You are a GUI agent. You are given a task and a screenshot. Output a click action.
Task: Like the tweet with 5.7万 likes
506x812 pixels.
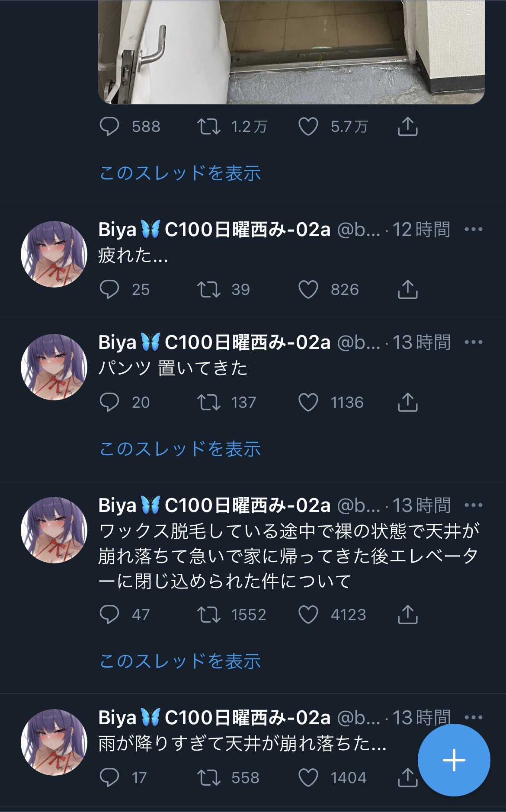coord(308,127)
